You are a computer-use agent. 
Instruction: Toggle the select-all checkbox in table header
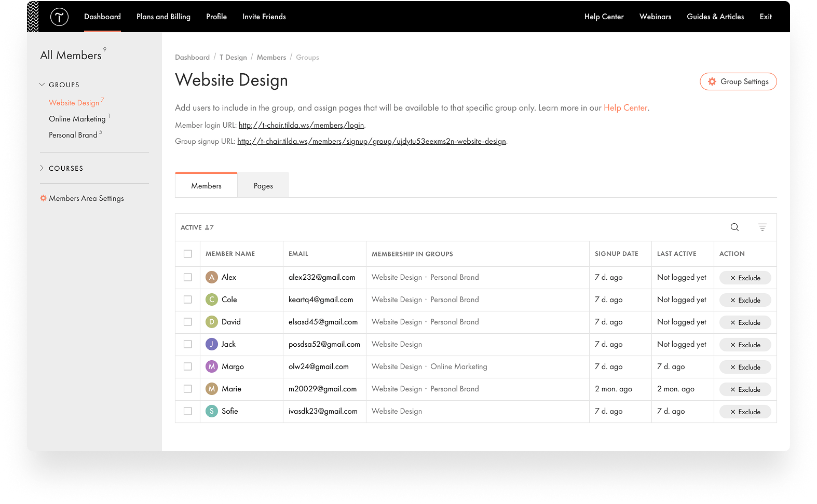tap(187, 254)
